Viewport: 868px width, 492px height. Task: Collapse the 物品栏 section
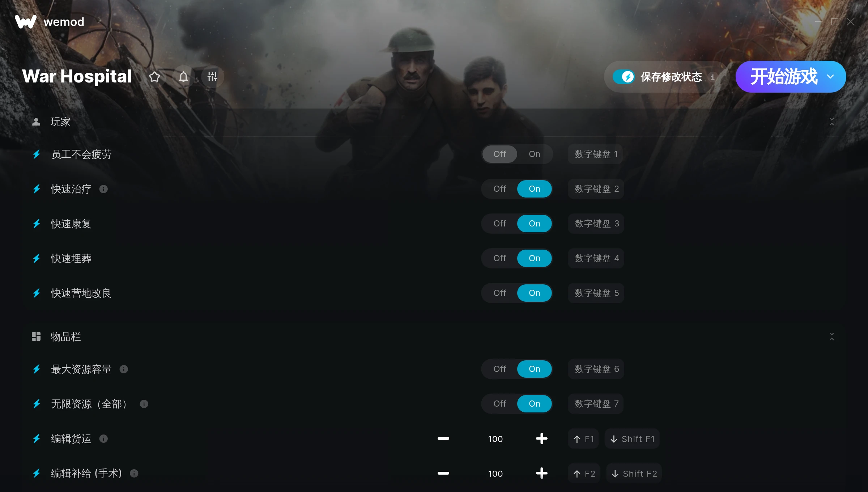point(831,336)
